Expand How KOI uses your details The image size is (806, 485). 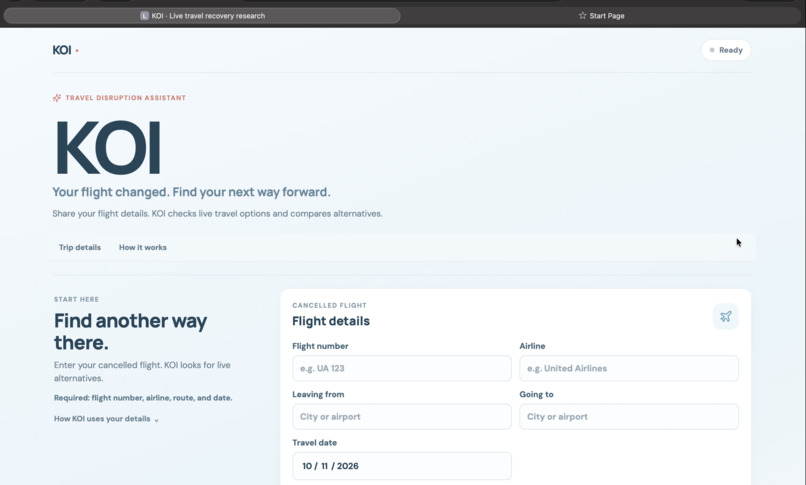[x=106, y=419]
